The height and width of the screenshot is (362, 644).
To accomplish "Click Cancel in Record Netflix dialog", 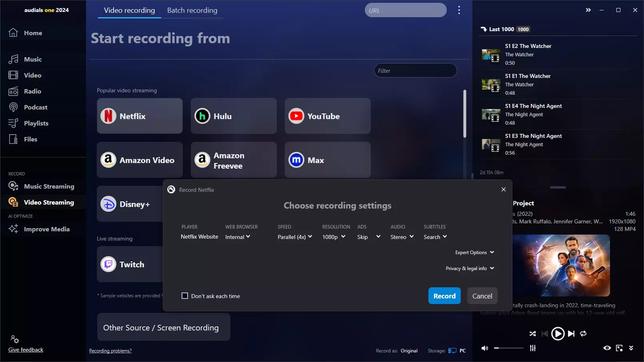I will (482, 296).
